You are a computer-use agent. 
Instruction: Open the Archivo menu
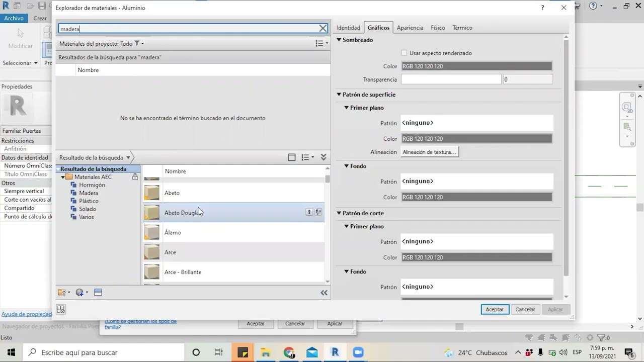click(14, 18)
